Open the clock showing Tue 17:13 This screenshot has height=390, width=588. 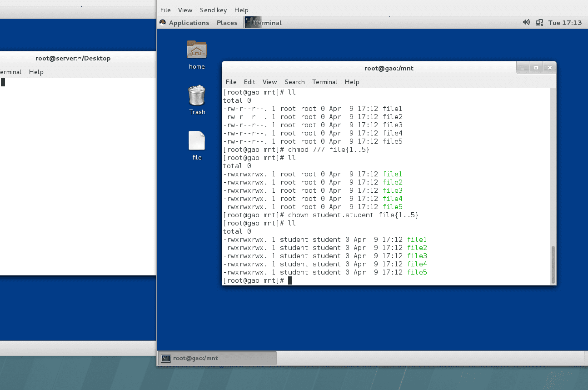click(x=565, y=23)
